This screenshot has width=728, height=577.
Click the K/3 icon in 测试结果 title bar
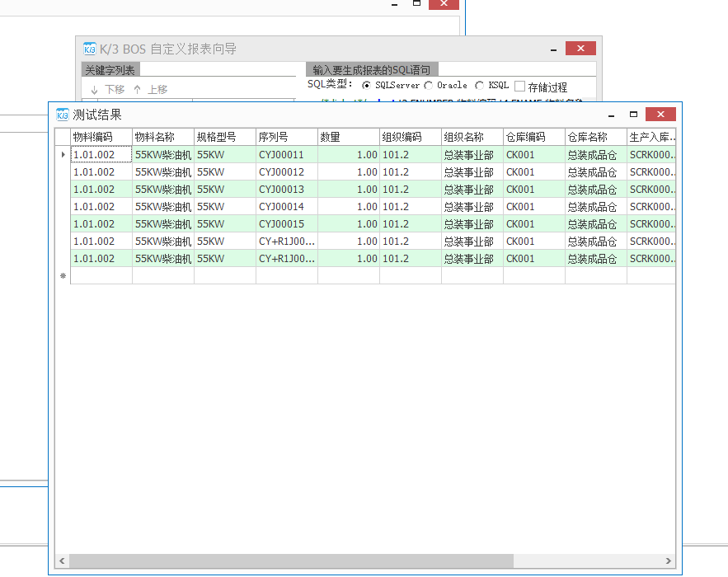click(x=62, y=115)
